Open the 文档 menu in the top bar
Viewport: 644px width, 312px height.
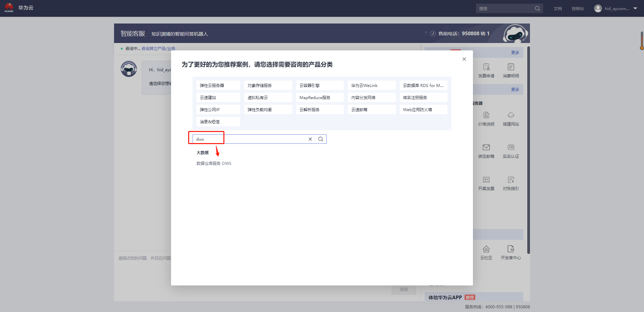tap(557, 8)
